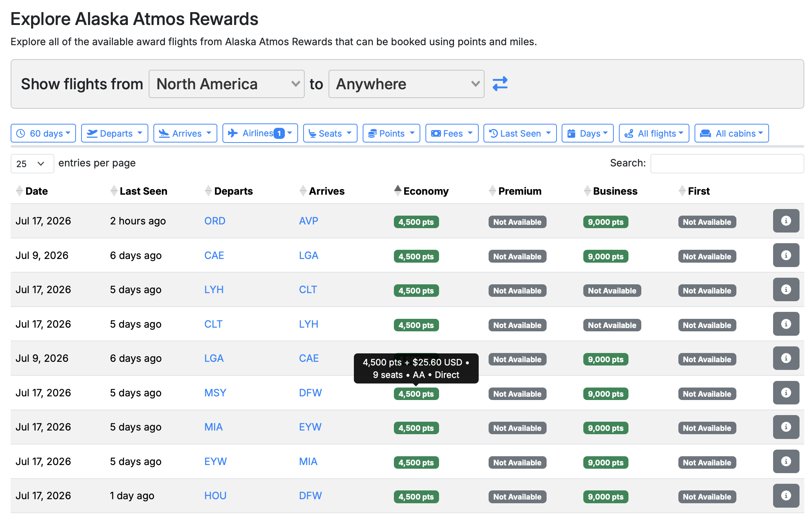Open the Fees filter dropdown
The image size is (812, 515).
coord(452,133)
